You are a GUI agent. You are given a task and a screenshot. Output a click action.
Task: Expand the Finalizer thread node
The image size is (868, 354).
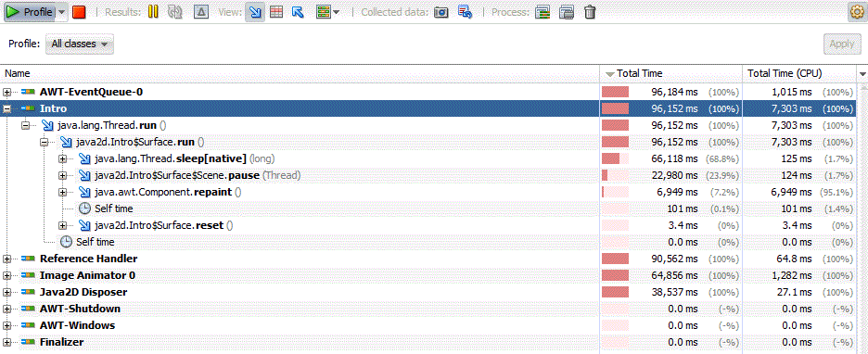tap(7, 342)
